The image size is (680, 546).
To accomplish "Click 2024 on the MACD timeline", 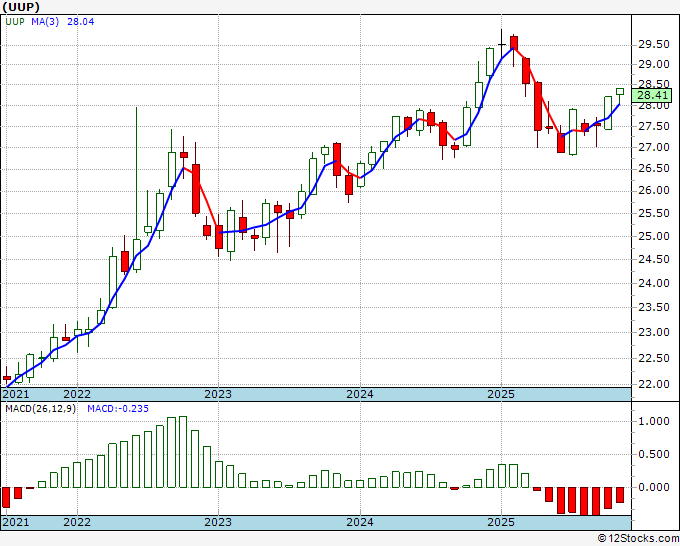I will coord(360,522).
